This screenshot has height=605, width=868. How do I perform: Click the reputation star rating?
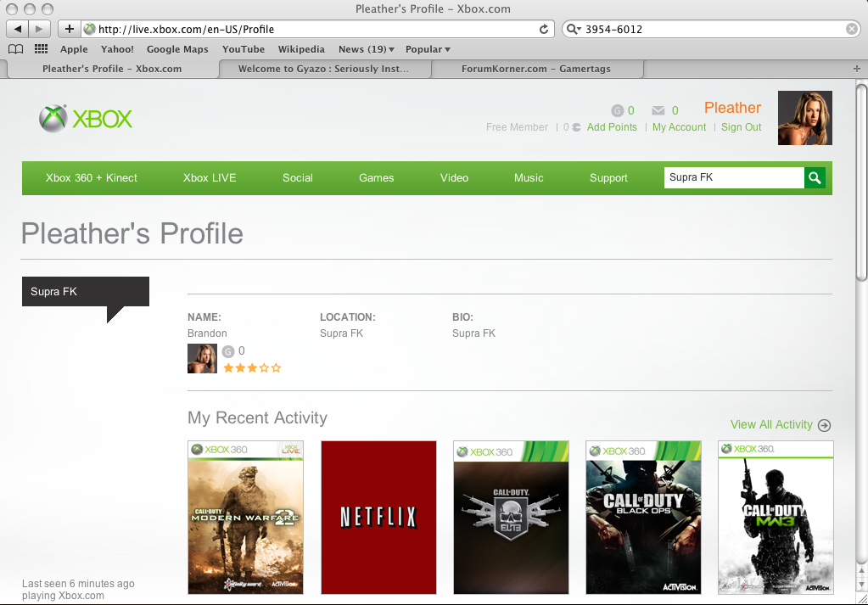[x=253, y=368]
